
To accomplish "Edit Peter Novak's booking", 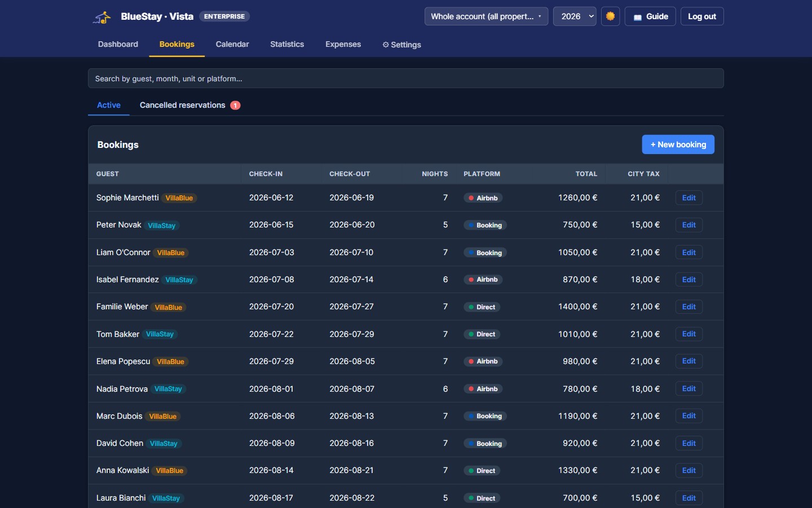I will pos(689,225).
